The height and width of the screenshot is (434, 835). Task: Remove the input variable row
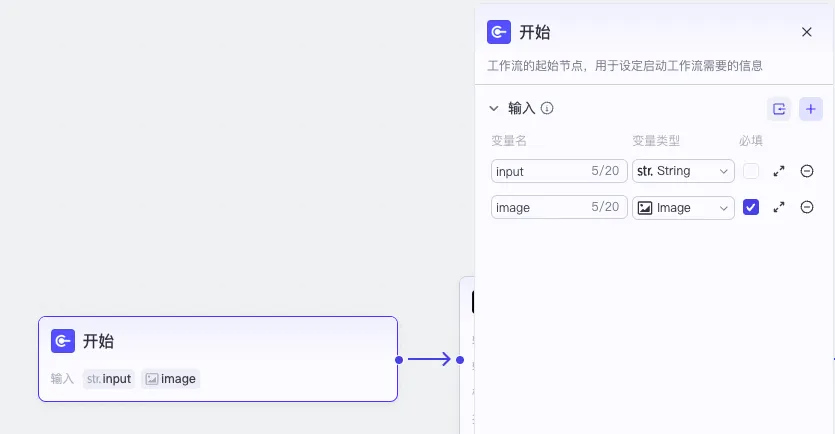point(806,171)
